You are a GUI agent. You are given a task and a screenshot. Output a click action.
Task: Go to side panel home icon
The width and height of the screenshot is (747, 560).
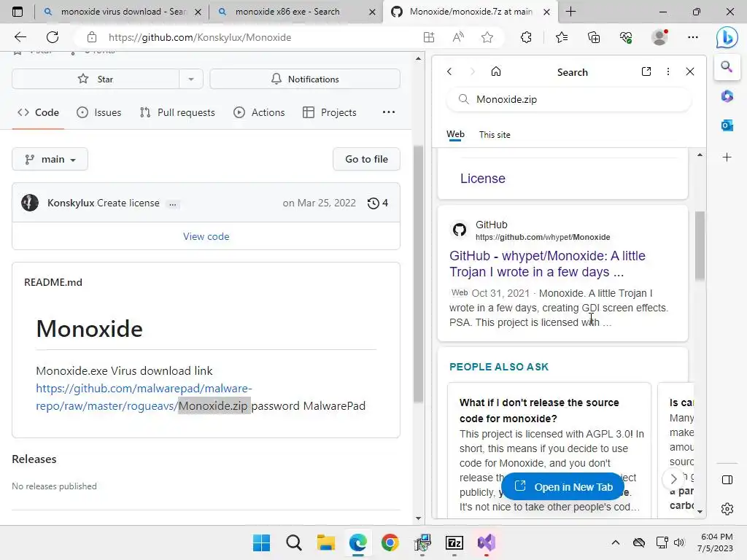pos(496,71)
